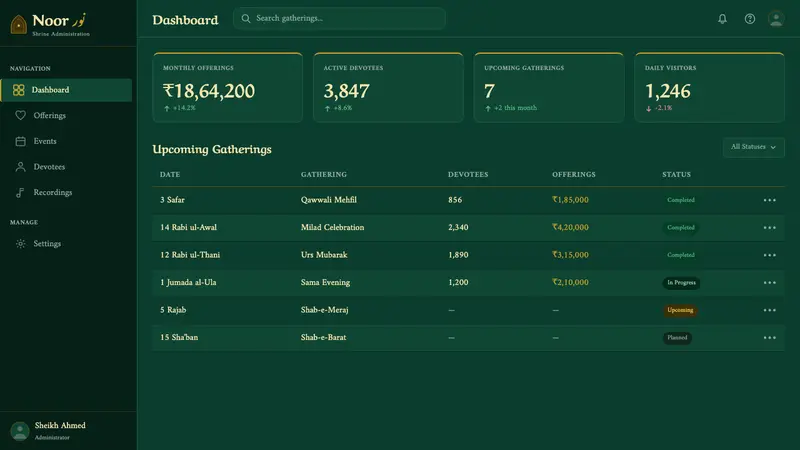Open actions menu for Shab-e-Meraj row
This screenshot has width=800, height=450.
tap(769, 310)
